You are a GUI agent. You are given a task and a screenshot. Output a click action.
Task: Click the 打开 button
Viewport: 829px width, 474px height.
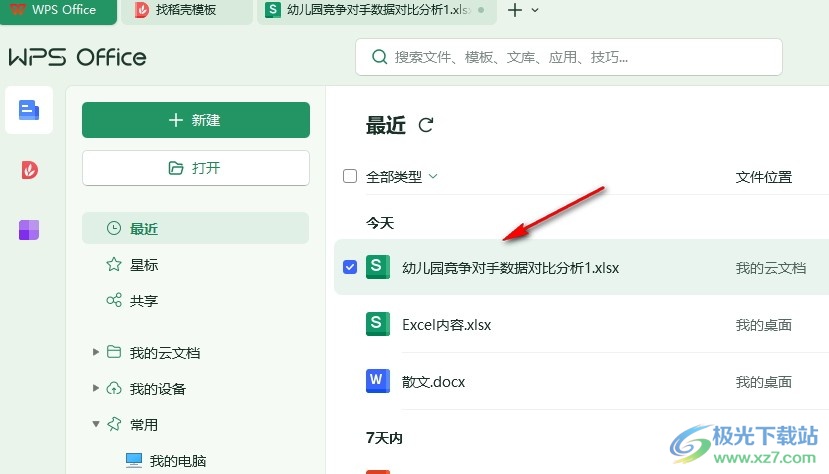point(196,168)
